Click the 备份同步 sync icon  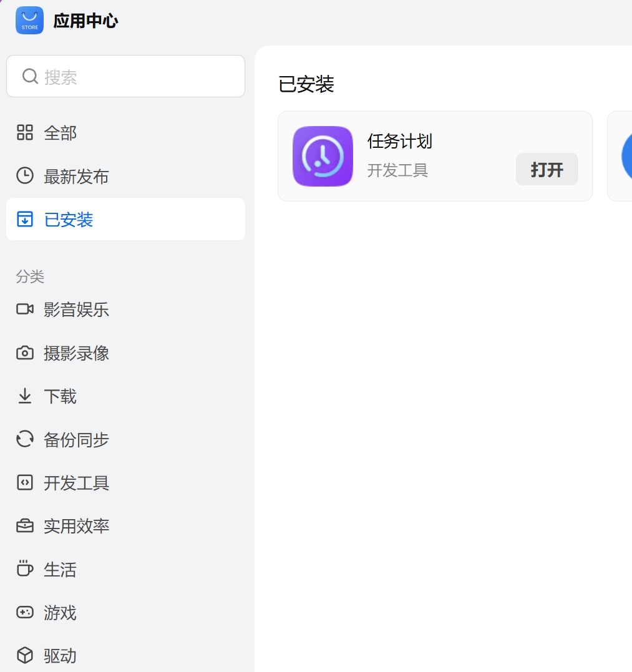click(x=24, y=439)
